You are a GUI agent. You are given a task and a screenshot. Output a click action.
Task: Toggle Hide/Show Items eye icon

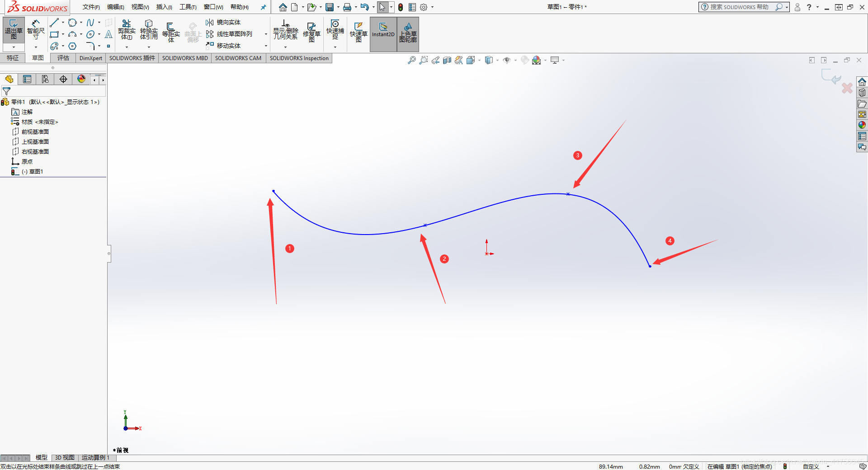[507, 60]
